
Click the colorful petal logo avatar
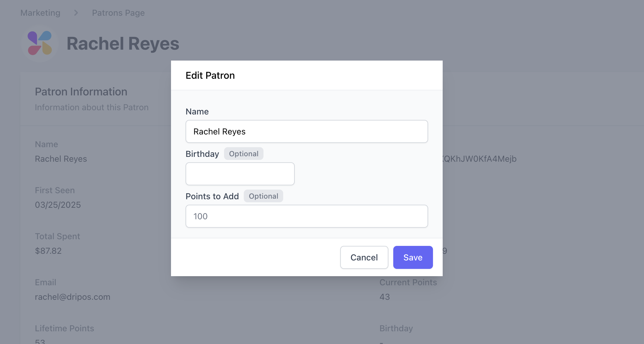point(40,43)
